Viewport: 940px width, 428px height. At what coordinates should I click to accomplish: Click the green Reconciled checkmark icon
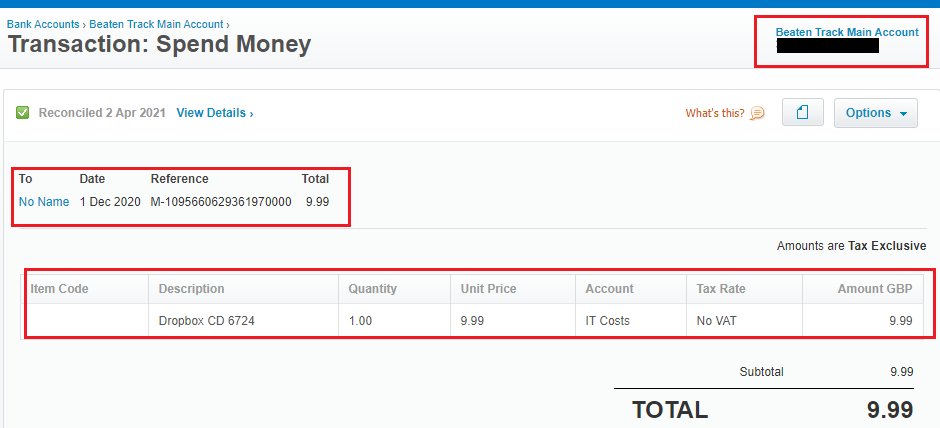point(22,113)
